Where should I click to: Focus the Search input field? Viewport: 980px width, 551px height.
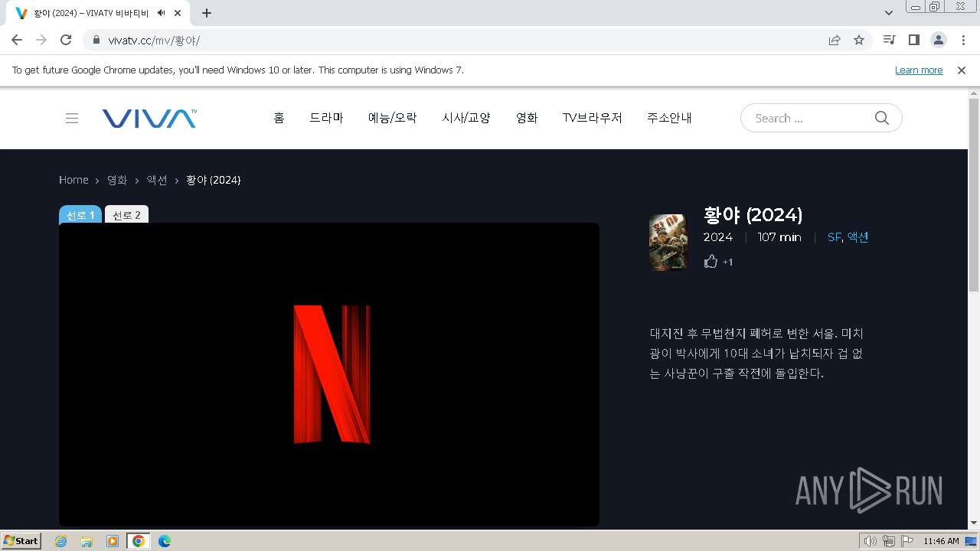coord(812,118)
